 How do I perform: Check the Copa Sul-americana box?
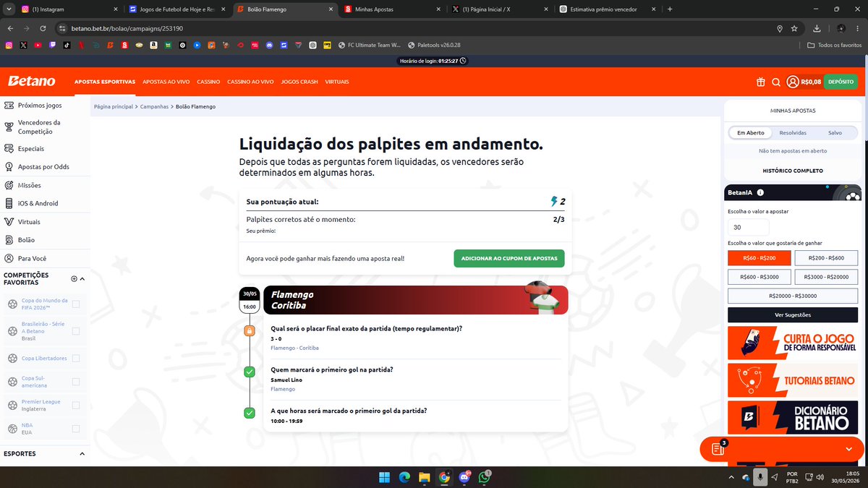tap(76, 381)
